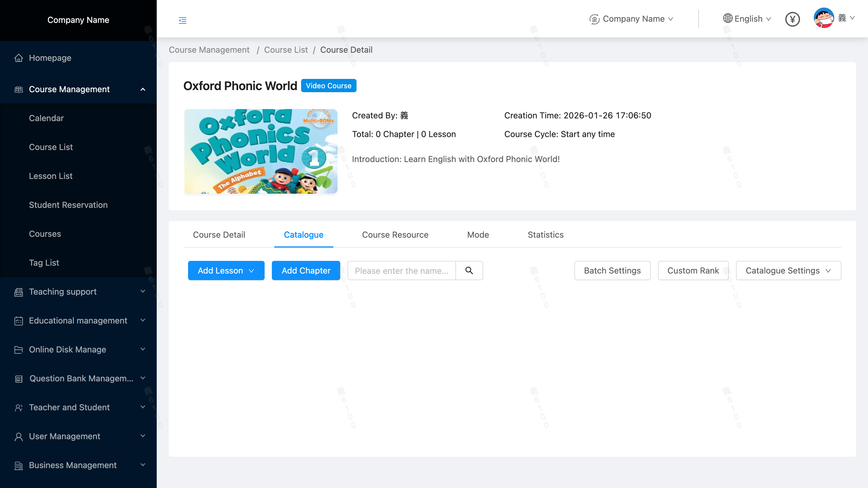
Task: Go to Course List breadcrumb link
Action: point(286,50)
